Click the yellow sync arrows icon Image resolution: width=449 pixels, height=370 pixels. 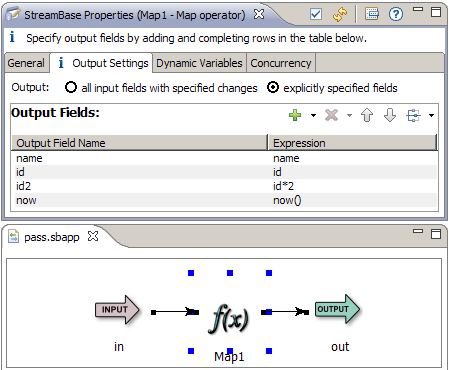340,14
